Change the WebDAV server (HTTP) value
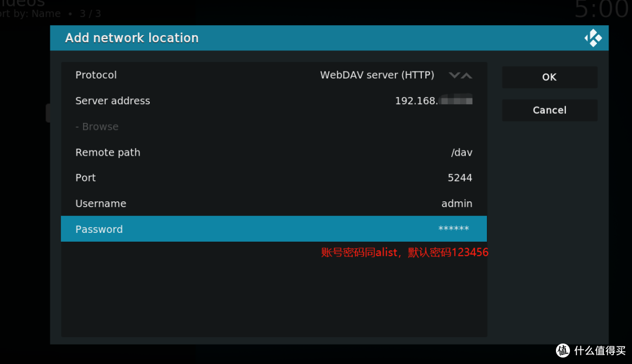 click(377, 75)
